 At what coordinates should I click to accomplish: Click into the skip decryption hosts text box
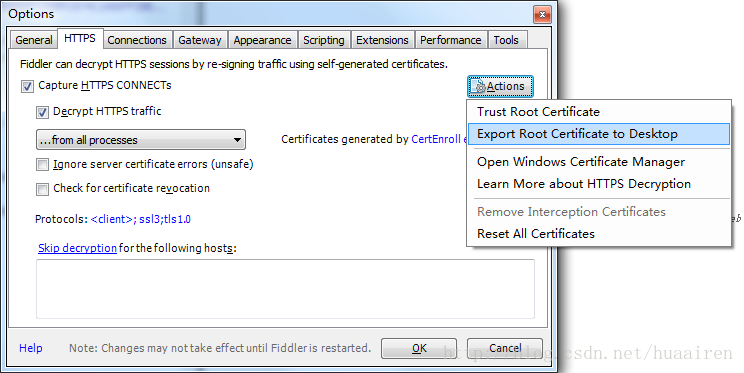[x=285, y=289]
